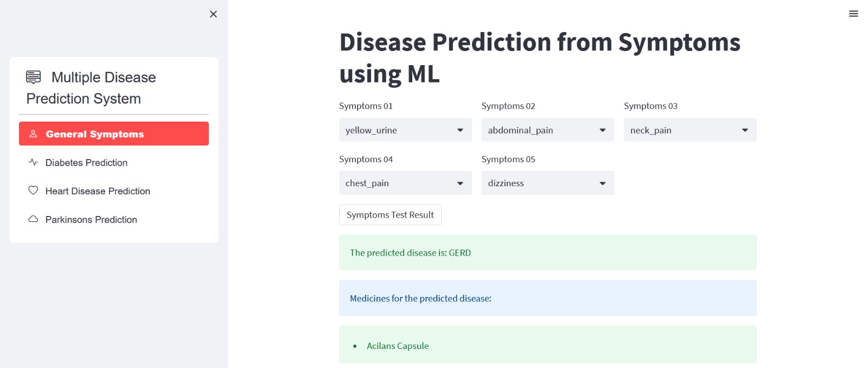Click the Multiple Disease Prediction System logo icon
Viewport: 868px width, 368px height.
click(34, 77)
